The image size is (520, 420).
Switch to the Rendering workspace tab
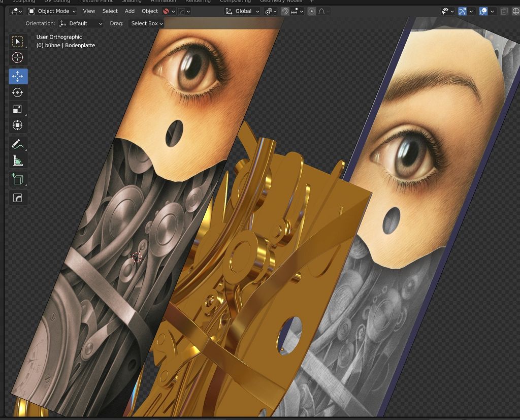coord(198,2)
